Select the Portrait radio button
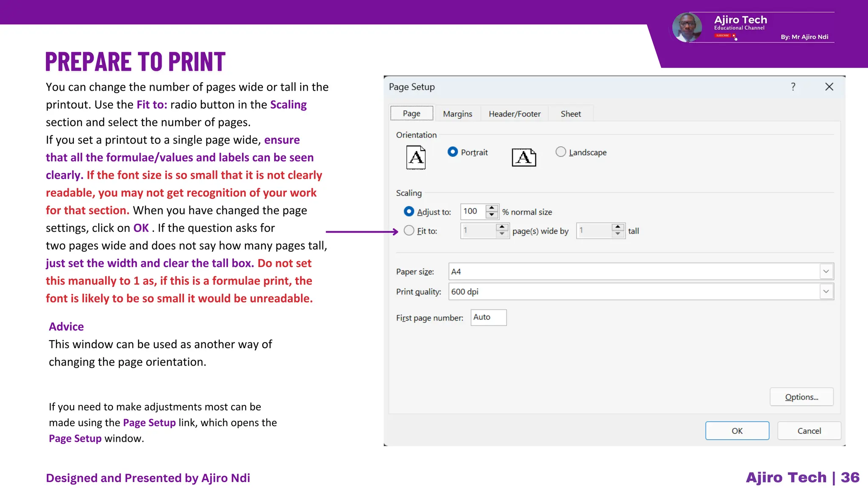This screenshot has width=868, height=488. (453, 152)
